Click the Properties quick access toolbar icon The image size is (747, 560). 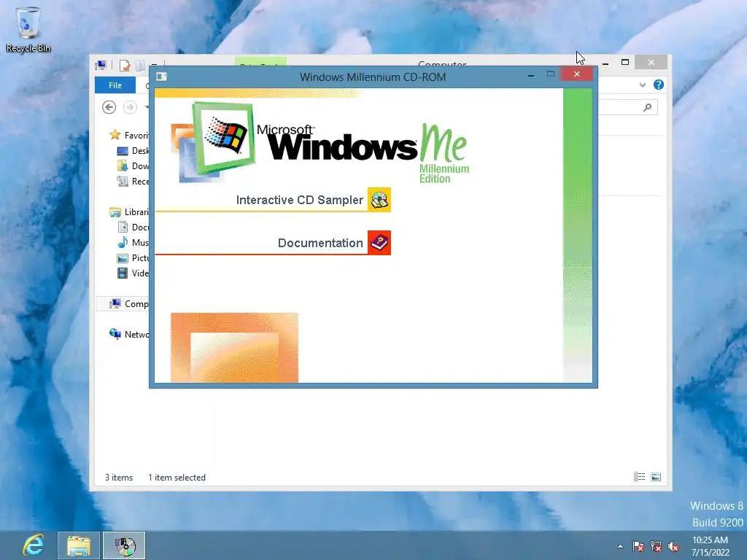tap(125, 65)
